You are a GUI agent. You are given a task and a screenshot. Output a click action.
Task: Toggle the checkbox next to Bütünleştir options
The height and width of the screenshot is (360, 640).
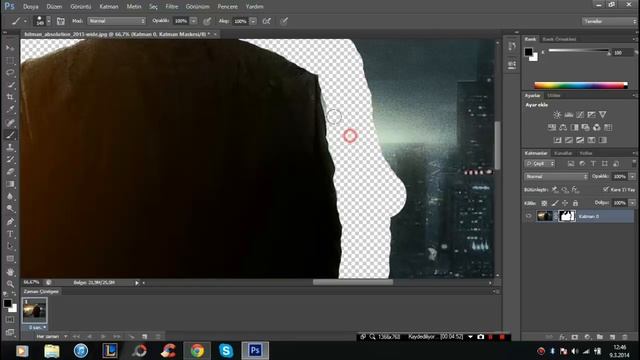point(606,189)
